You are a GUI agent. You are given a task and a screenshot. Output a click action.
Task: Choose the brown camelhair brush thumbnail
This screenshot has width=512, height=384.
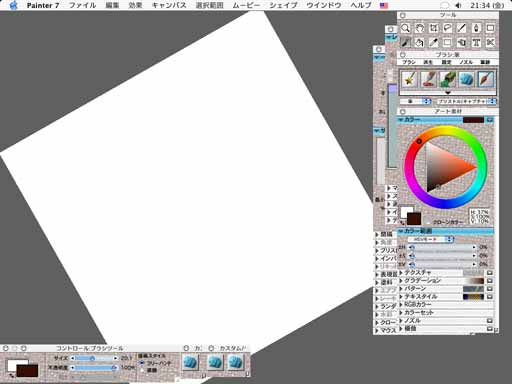486,80
